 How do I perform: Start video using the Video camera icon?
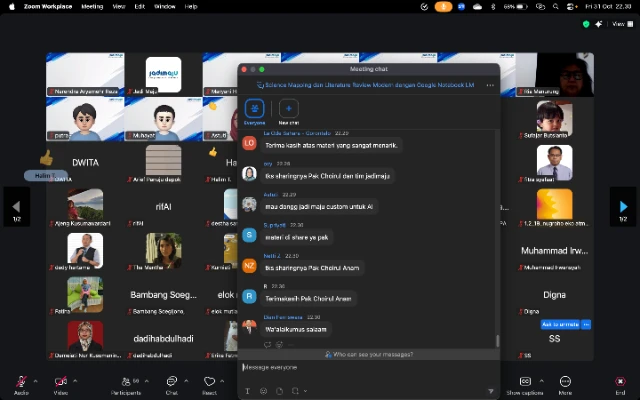point(61,382)
